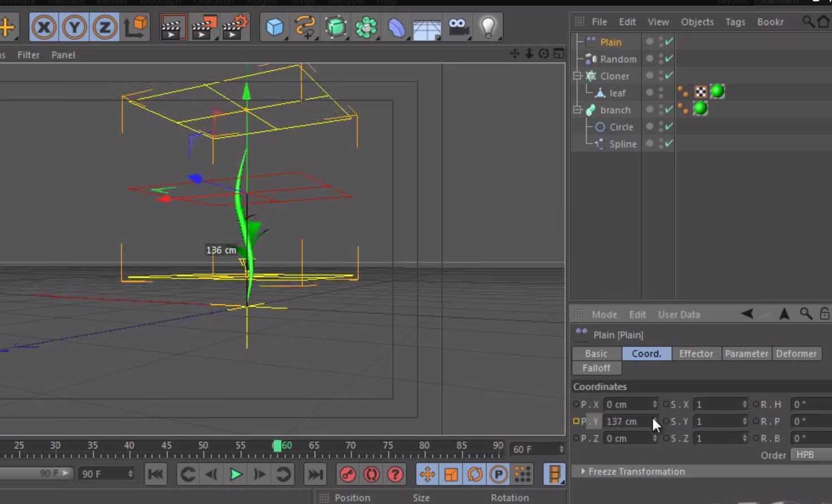
Task: Click the Record Active Objects button
Action: tap(347, 474)
